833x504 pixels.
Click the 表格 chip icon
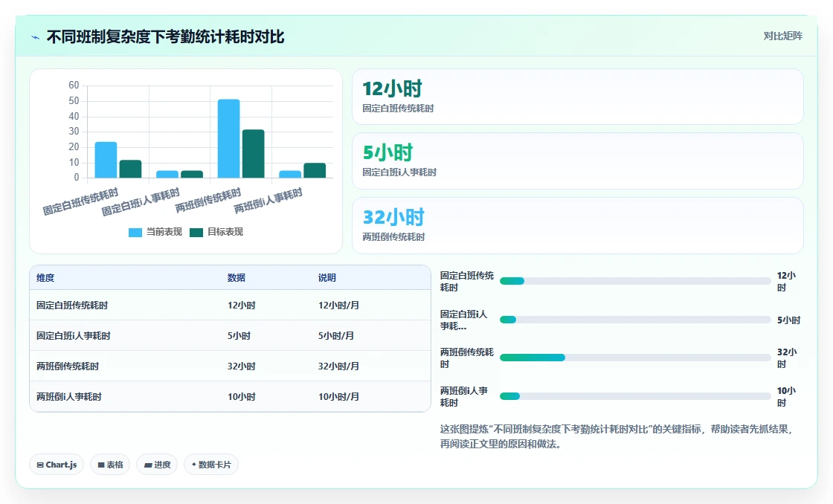coord(101,465)
